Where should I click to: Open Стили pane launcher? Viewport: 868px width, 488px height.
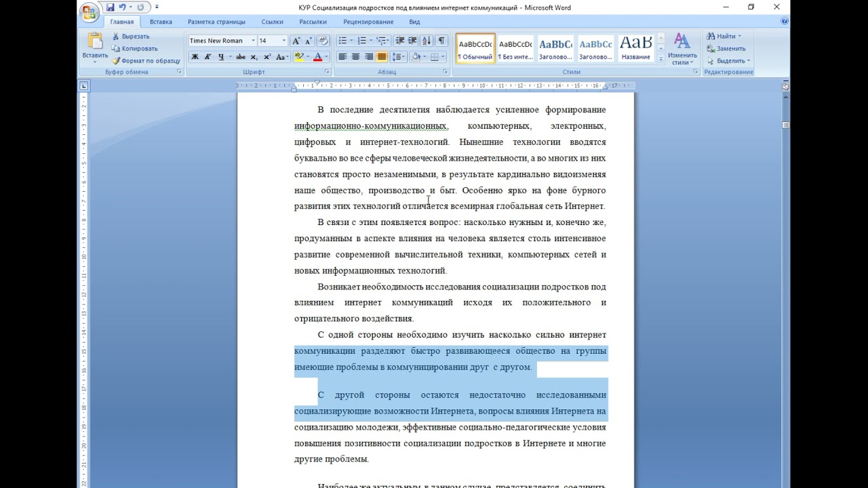coord(696,72)
